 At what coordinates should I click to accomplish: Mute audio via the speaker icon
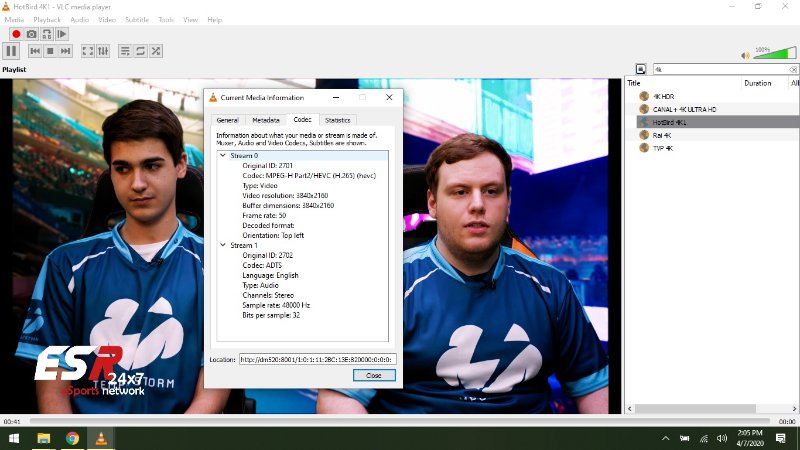746,55
